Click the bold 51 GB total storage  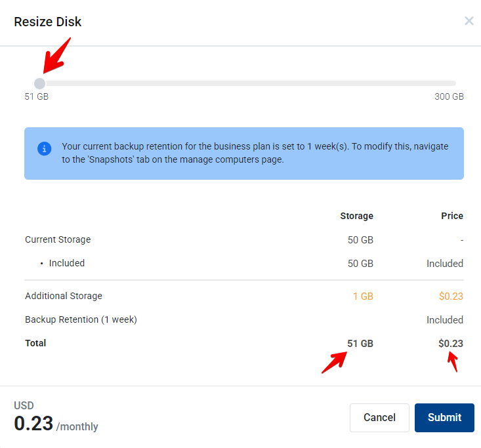tap(360, 343)
